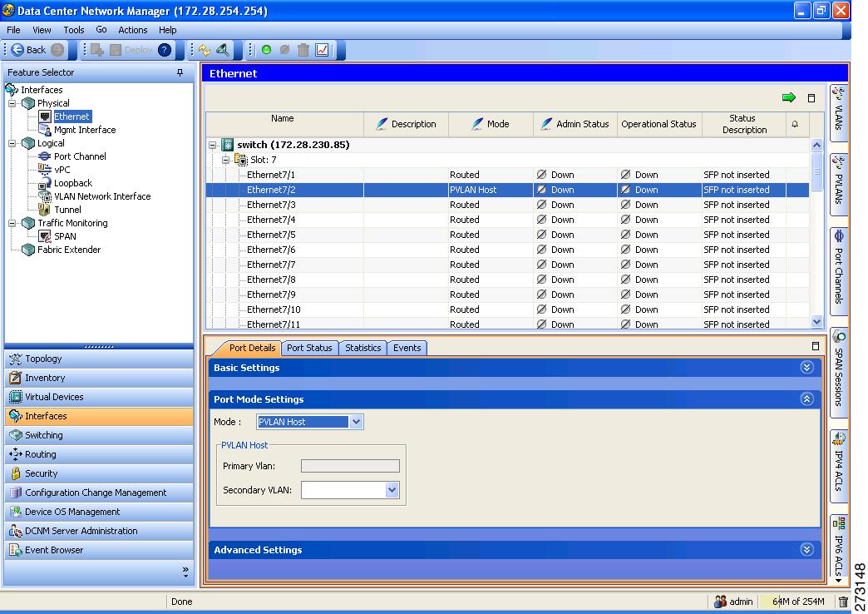Open Configuration Change Management

pyautogui.click(x=99, y=493)
